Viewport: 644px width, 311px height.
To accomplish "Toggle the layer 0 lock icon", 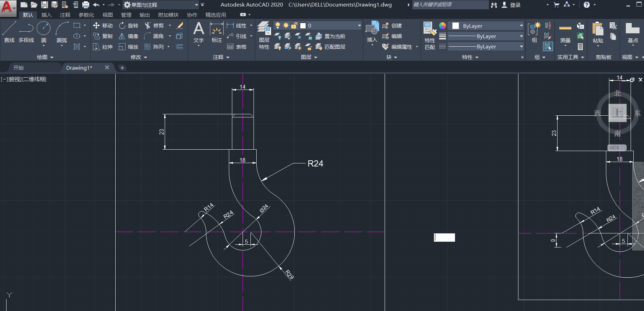I will point(294,25).
